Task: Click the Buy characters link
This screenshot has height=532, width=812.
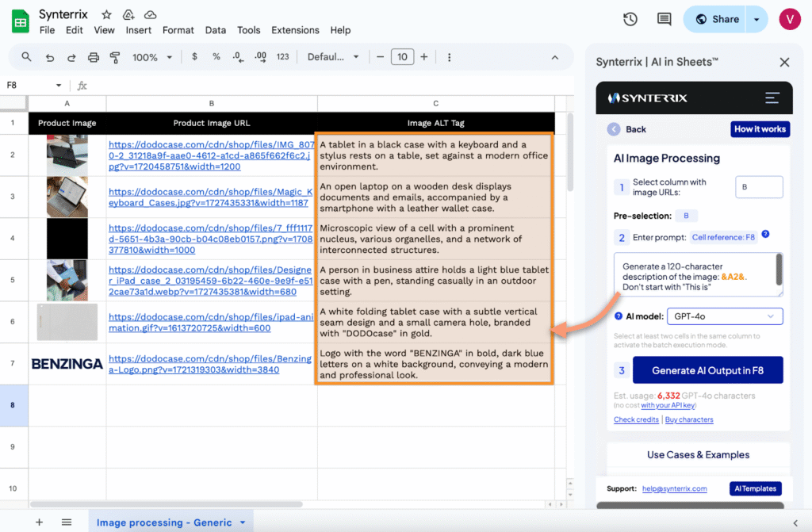Action: point(689,419)
